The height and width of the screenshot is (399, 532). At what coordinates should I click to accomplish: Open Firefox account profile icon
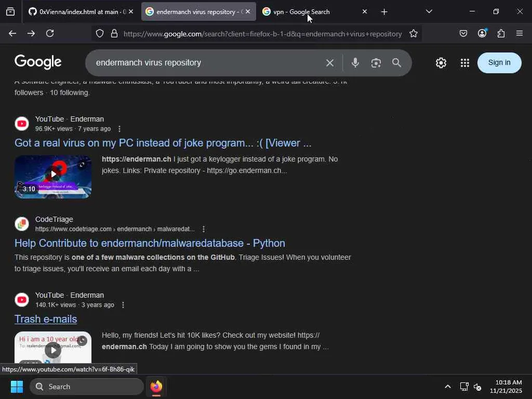click(x=482, y=33)
